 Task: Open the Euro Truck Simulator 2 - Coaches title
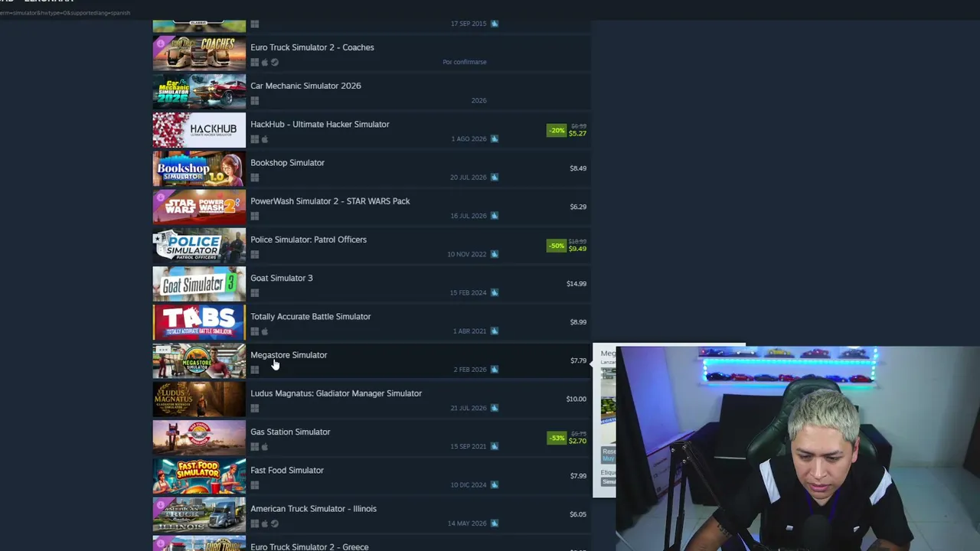312,47
